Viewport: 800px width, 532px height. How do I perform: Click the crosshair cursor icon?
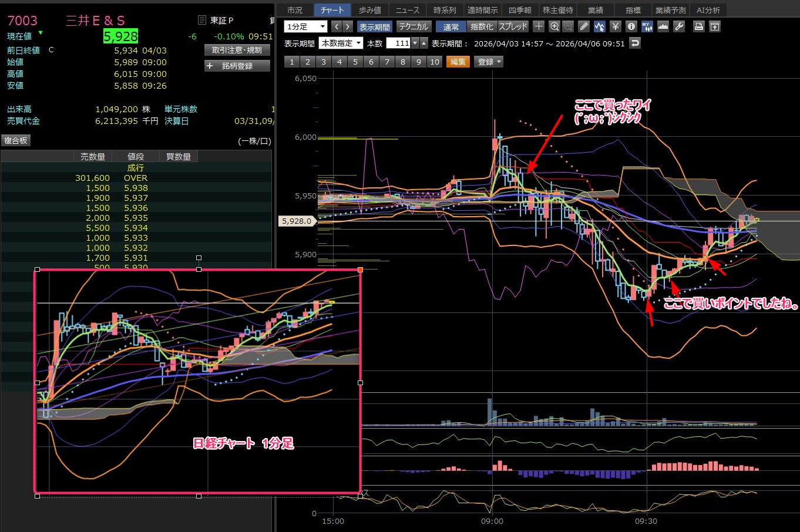pyautogui.click(x=539, y=26)
